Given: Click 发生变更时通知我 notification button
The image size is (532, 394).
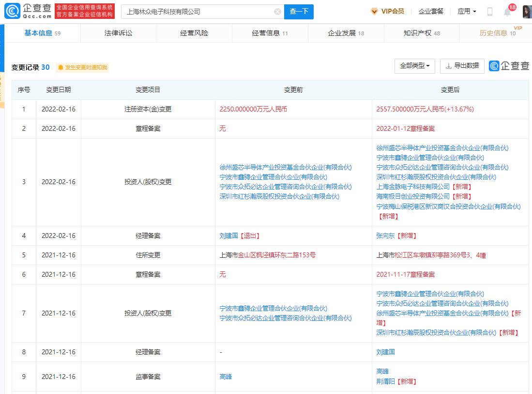Looking at the screenshot, I should pyautogui.click(x=82, y=67).
